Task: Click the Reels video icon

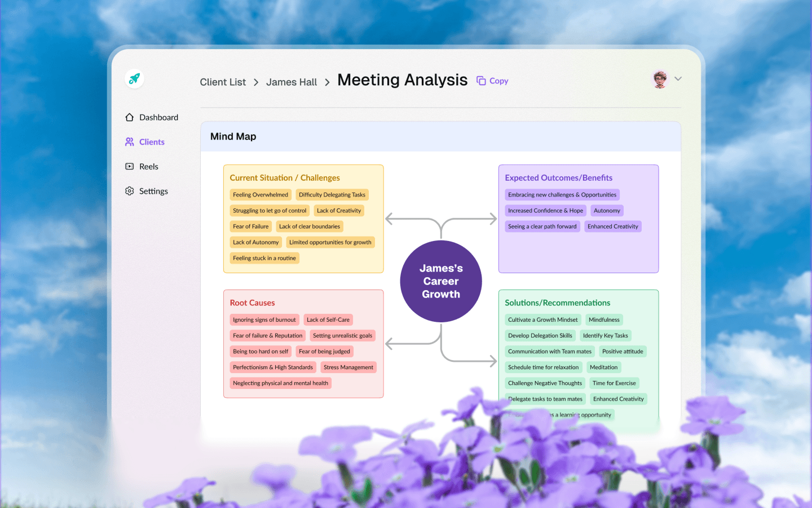Action: coord(129,167)
